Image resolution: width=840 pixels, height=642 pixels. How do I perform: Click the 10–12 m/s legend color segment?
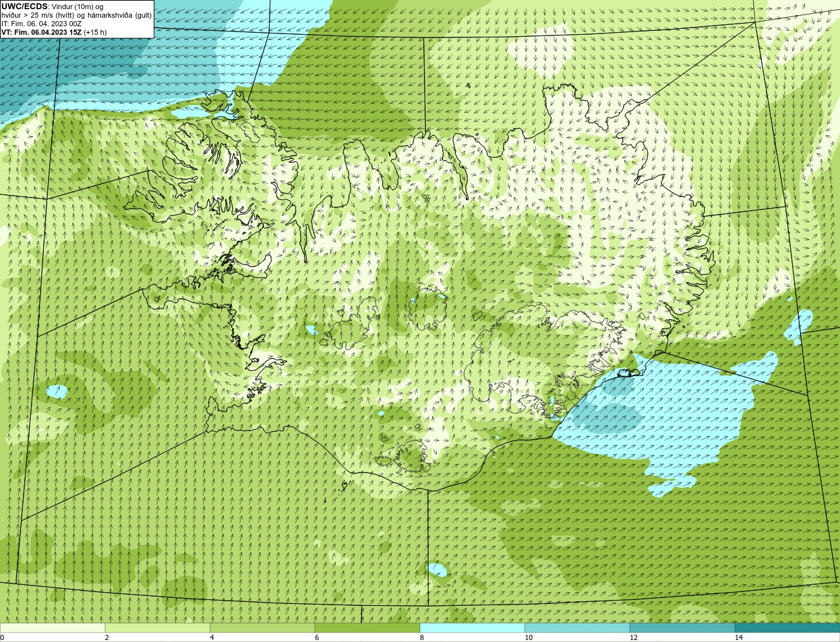pyautogui.click(x=577, y=628)
